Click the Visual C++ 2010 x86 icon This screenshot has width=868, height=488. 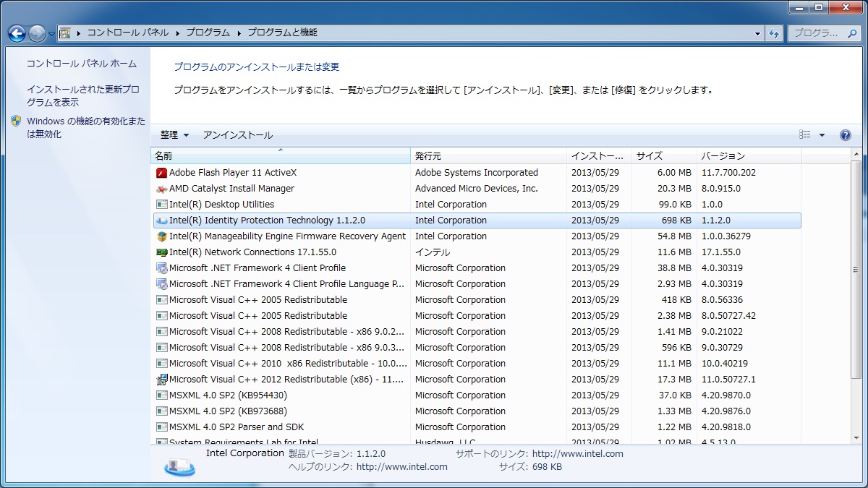click(161, 364)
